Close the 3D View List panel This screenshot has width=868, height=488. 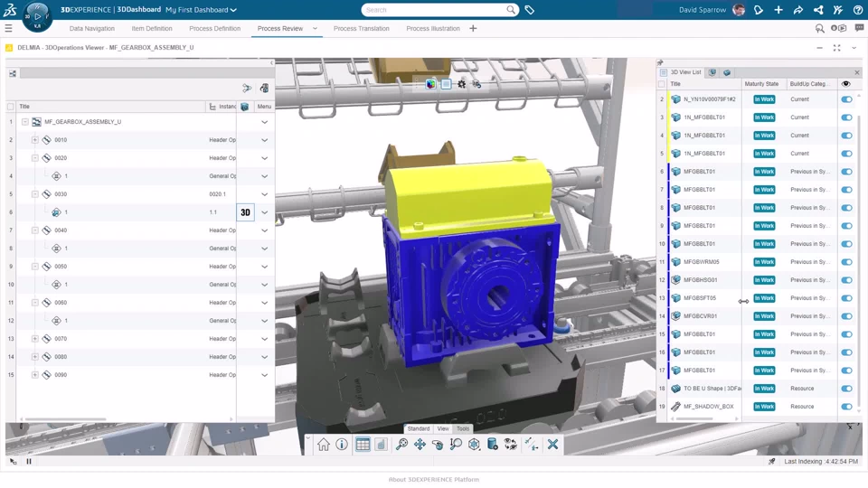(x=857, y=72)
